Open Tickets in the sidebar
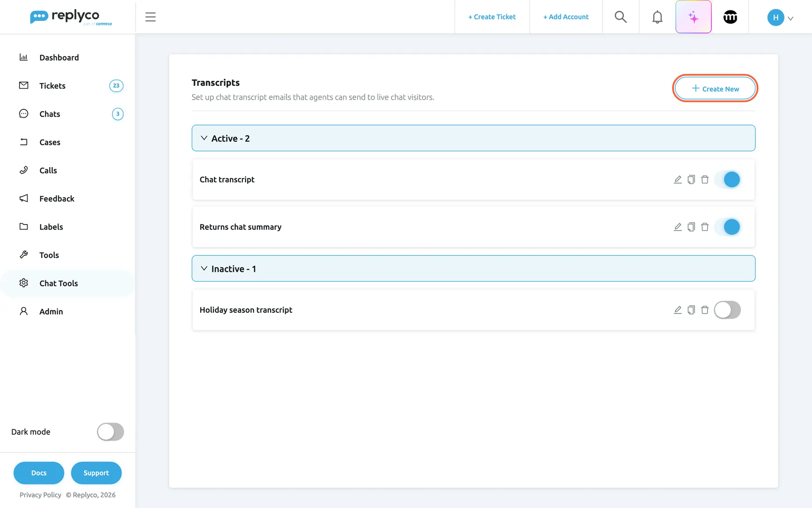 click(x=68, y=86)
